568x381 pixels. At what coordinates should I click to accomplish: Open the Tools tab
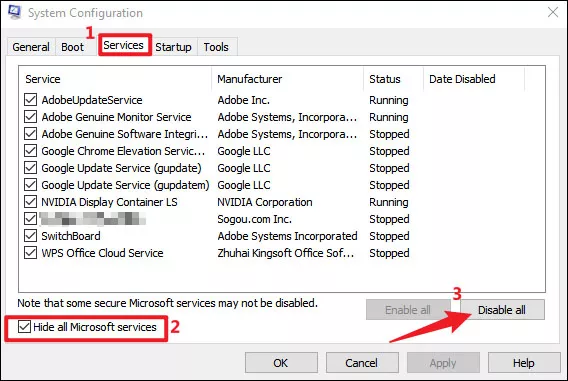(x=216, y=47)
